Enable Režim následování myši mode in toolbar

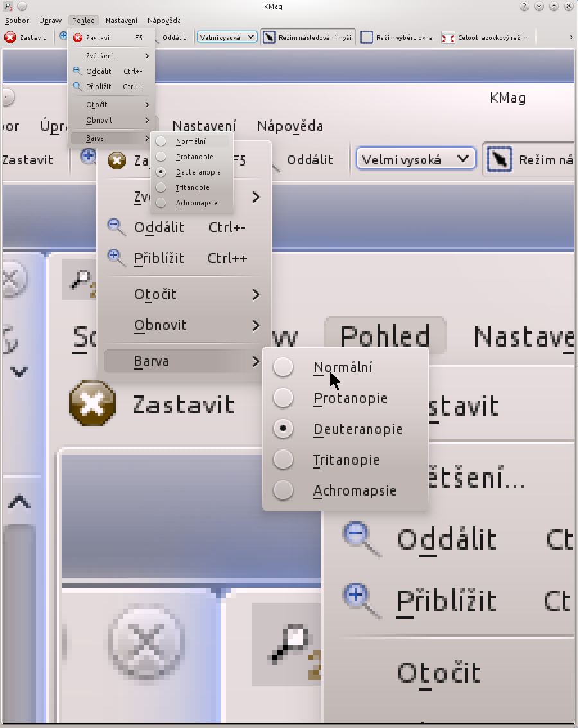pyautogui.click(x=308, y=38)
